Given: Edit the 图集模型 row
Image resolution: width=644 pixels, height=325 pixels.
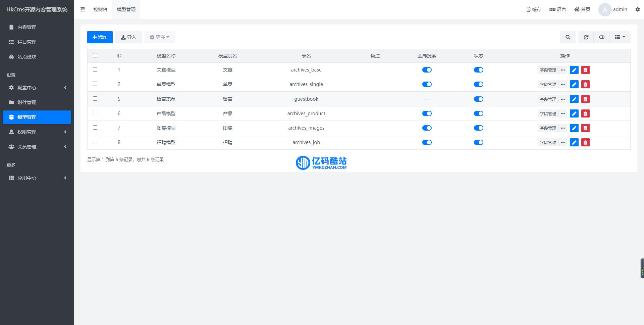Looking at the screenshot, I should click(574, 128).
